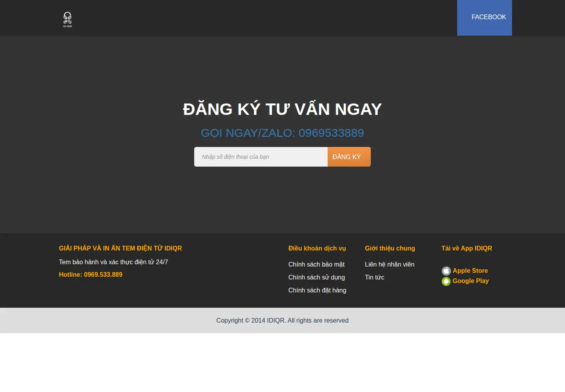
Task: Click the Copyright 2014 IDIQR footer text
Action: tap(282, 320)
